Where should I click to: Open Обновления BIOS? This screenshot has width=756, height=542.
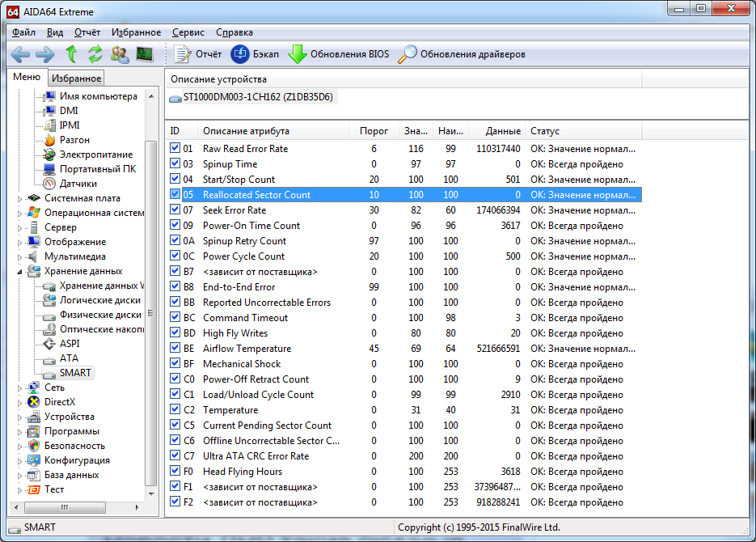pos(339,54)
